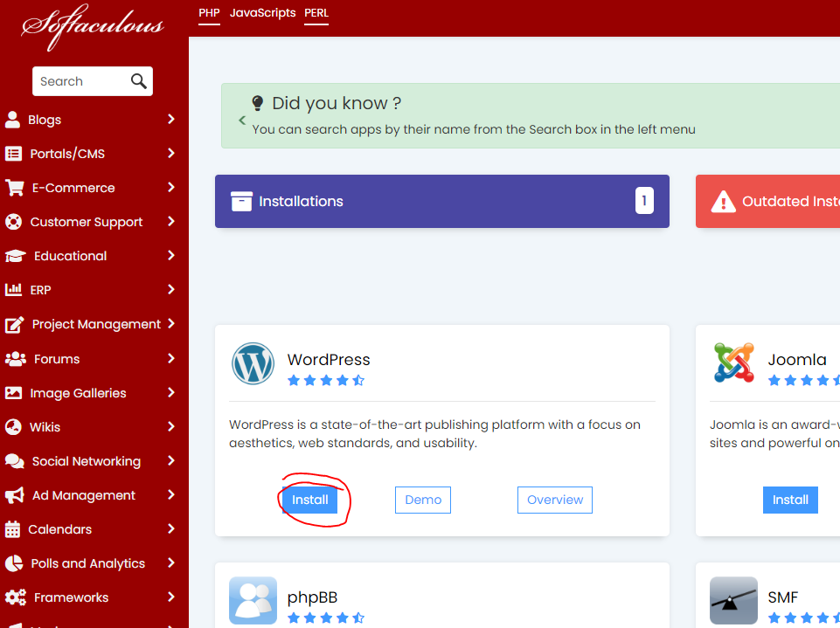The height and width of the screenshot is (628, 840).
Task: Click the Calendars icon in sidebar
Action: point(13,529)
